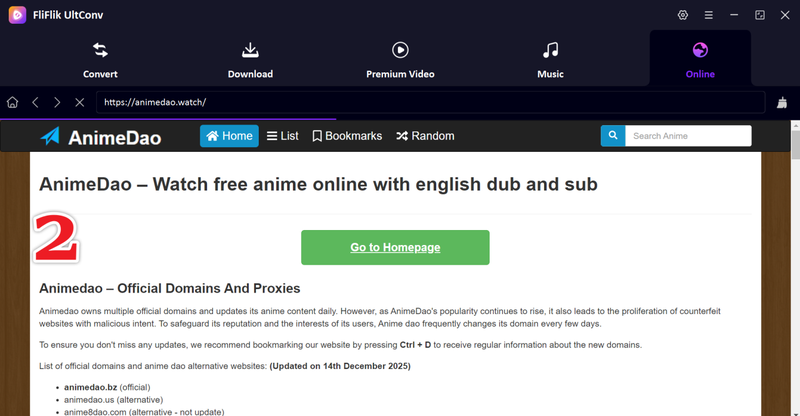Click the bold Ctrl + D text
800x416 pixels.
click(x=415, y=345)
